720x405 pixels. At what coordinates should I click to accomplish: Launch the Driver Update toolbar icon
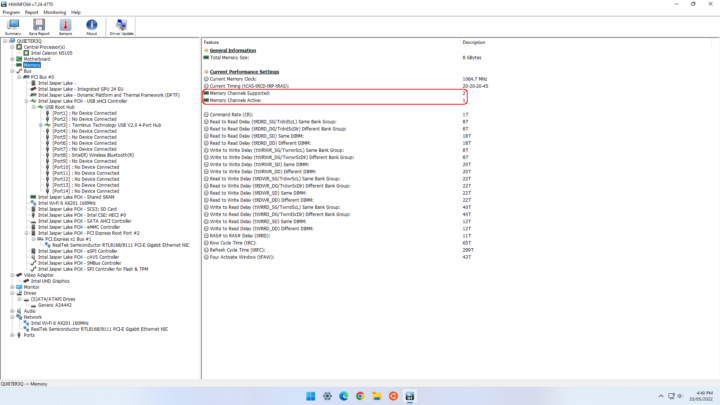tap(122, 27)
